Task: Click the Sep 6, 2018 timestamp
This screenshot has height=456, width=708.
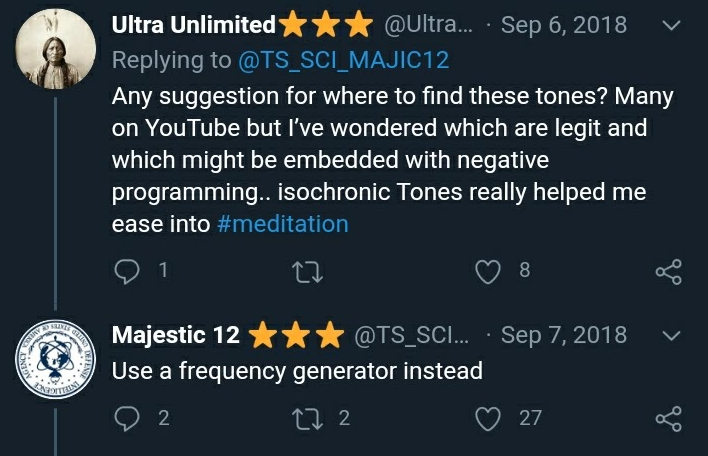Action: (x=563, y=26)
